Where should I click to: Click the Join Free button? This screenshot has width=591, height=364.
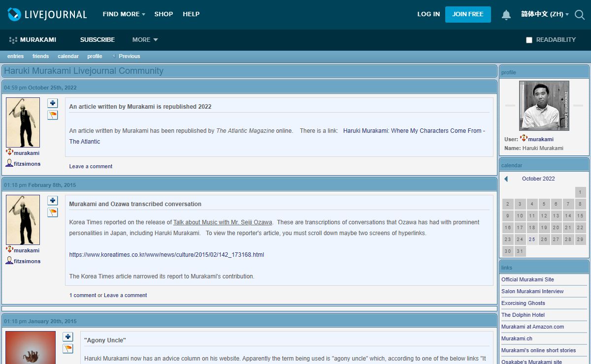click(468, 14)
